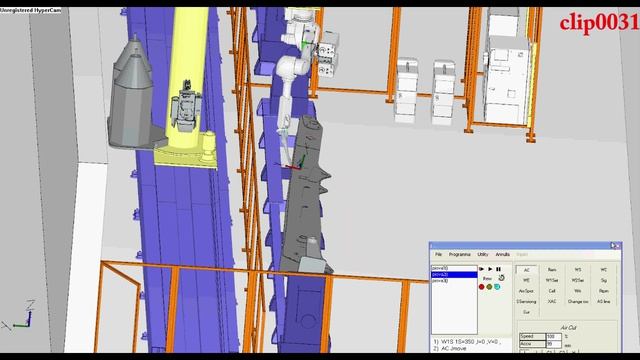Click the XAC command button
Screen dimensions: 640x360
click(x=552, y=302)
